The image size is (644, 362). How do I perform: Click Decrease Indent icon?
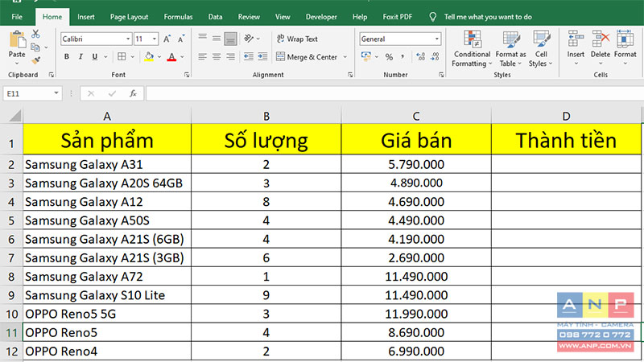click(x=249, y=56)
